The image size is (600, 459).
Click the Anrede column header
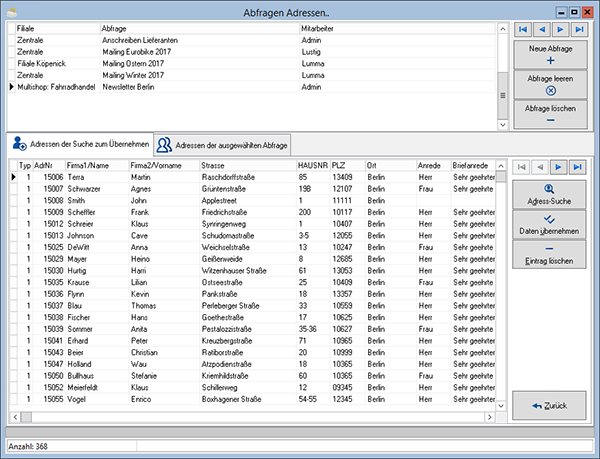tap(434, 166)
